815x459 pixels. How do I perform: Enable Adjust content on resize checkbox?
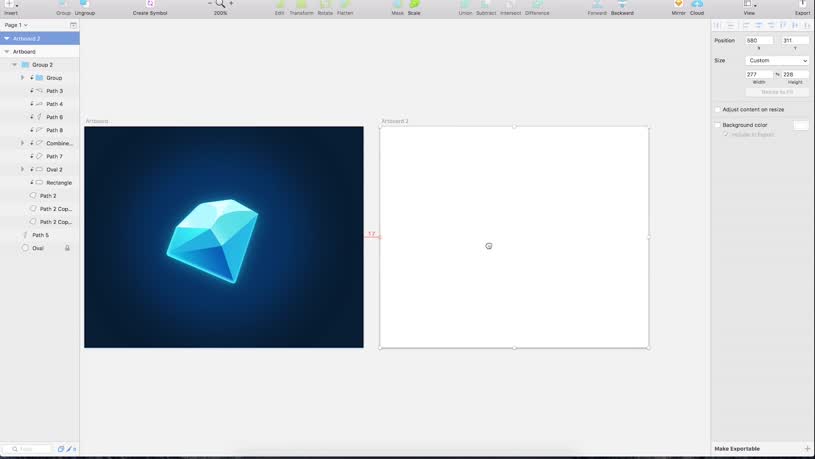pyautogui.click(x=718, y=110)
